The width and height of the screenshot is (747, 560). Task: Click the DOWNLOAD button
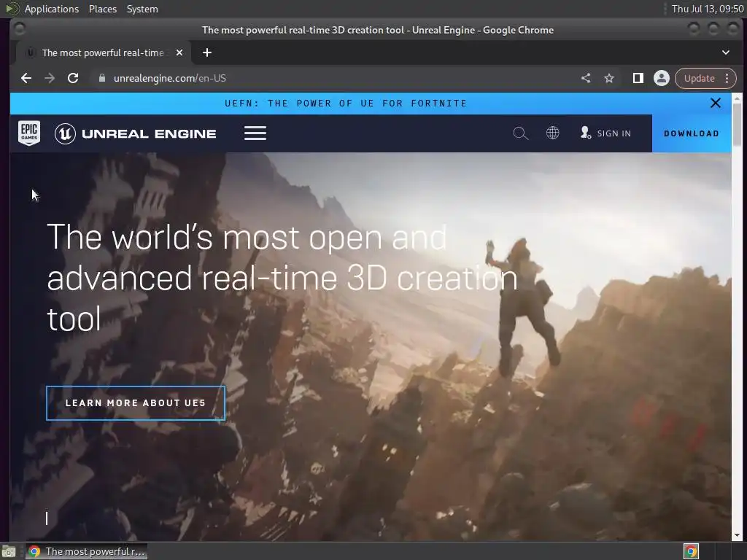click(x=692, y=133)
